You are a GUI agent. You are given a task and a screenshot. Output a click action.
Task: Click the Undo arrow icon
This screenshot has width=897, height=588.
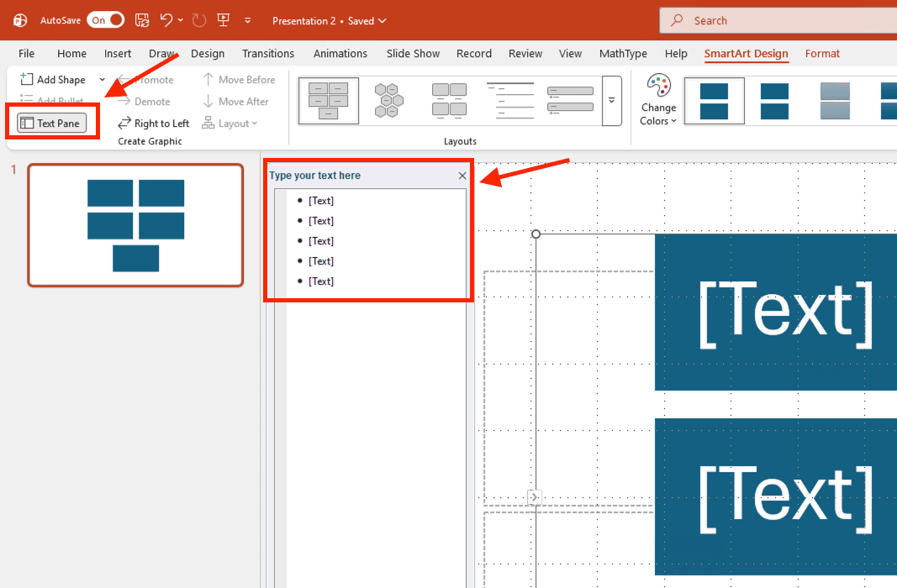click(166, 20)
